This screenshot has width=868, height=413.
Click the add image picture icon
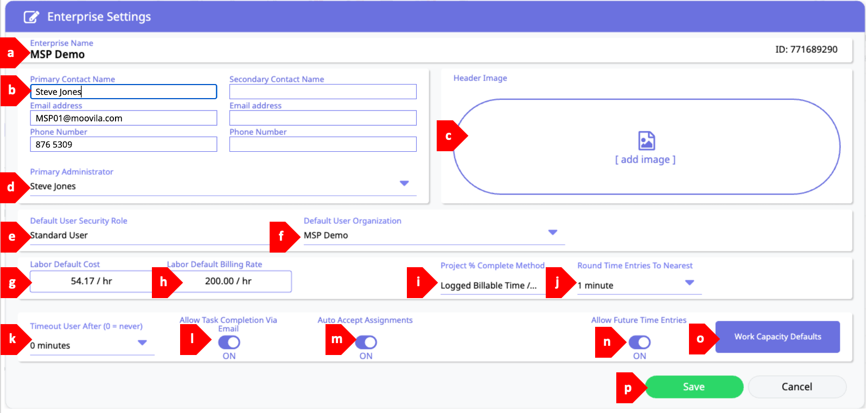[x=646, y=140]
